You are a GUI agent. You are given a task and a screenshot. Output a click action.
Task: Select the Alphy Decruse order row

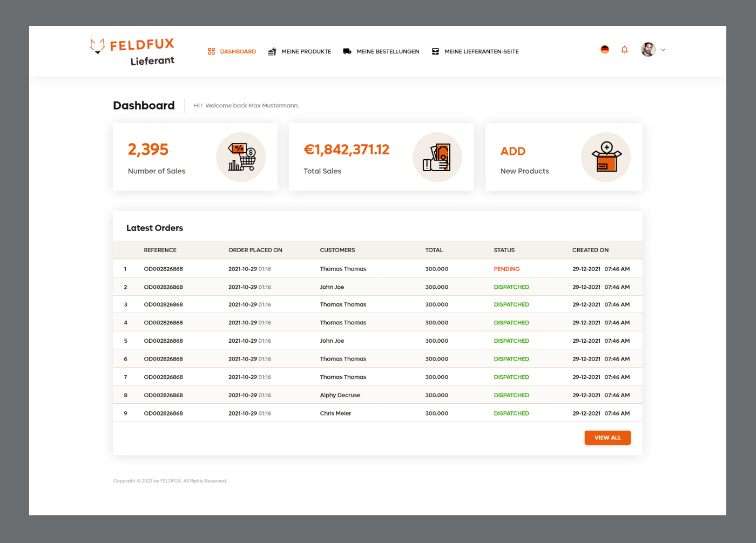(340, 395)
